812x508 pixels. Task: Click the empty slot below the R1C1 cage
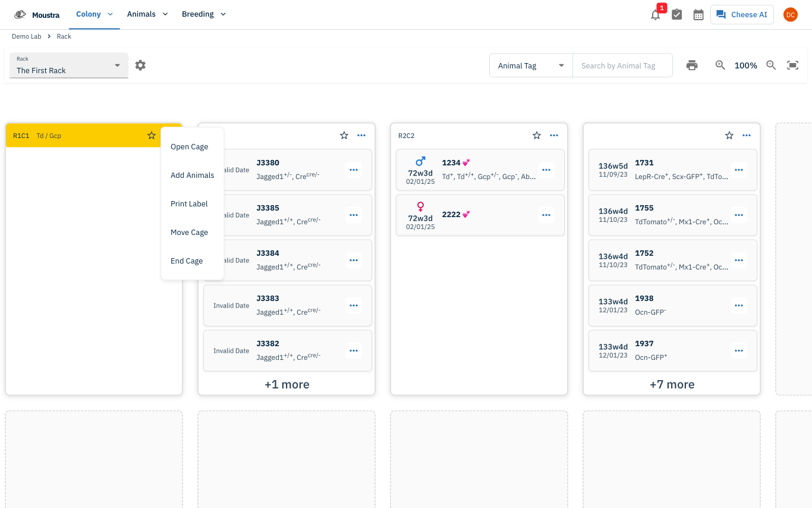pos(94,459)
